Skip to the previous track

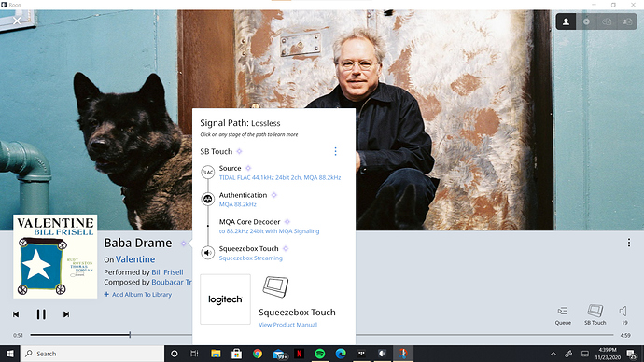pos(16,314)
